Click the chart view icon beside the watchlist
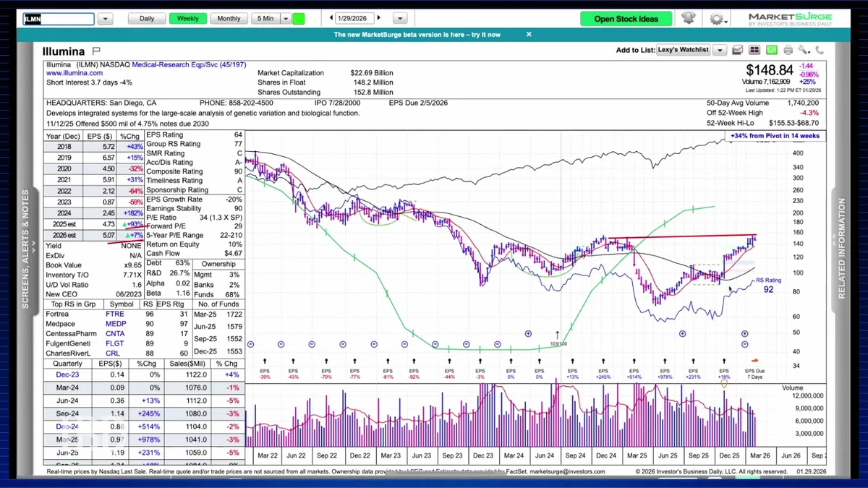 pos(738,51)
